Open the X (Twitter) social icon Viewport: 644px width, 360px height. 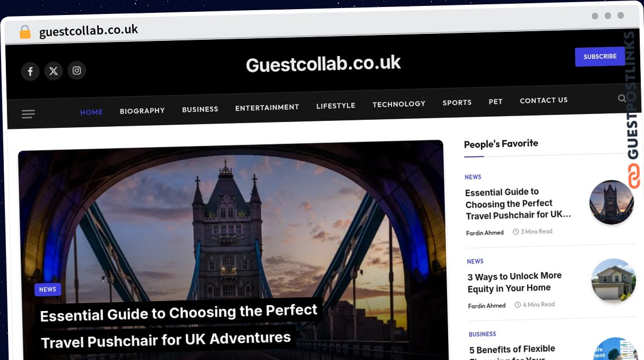[x=53, y=70]
